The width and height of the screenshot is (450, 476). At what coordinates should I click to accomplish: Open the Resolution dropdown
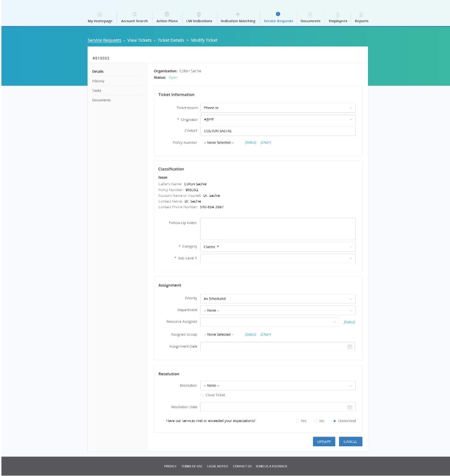click(x=277, y=385)
